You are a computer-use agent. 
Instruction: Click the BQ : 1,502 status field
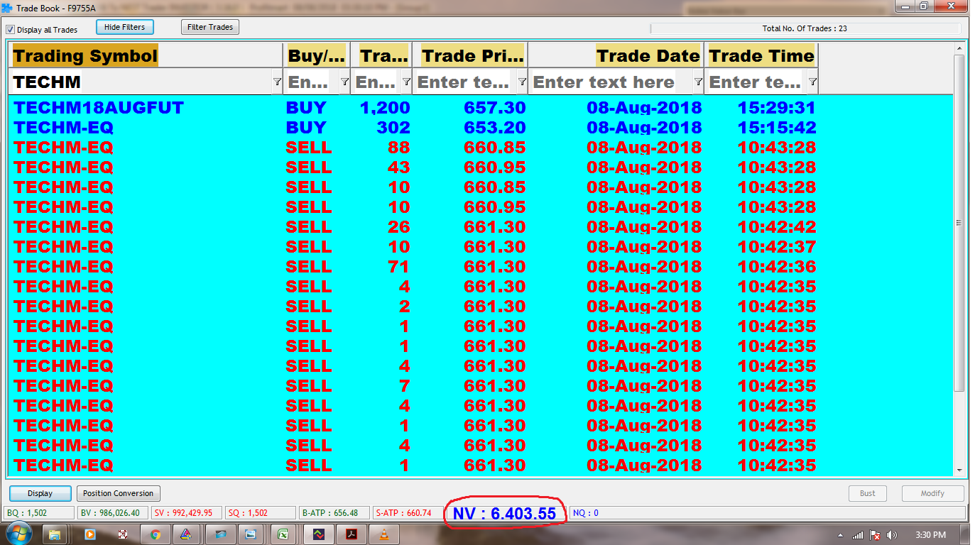tap(39, 513)
